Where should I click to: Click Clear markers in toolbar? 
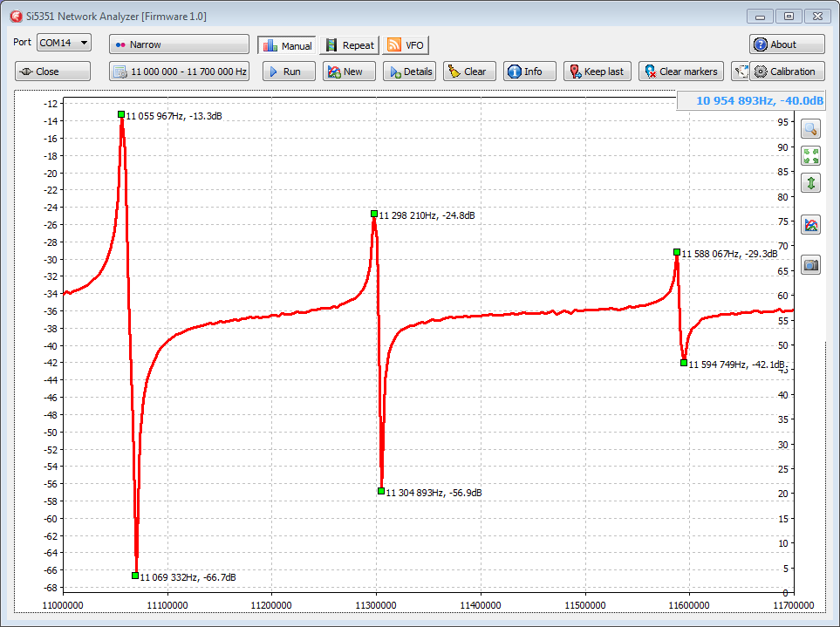[x=680, y=72]
